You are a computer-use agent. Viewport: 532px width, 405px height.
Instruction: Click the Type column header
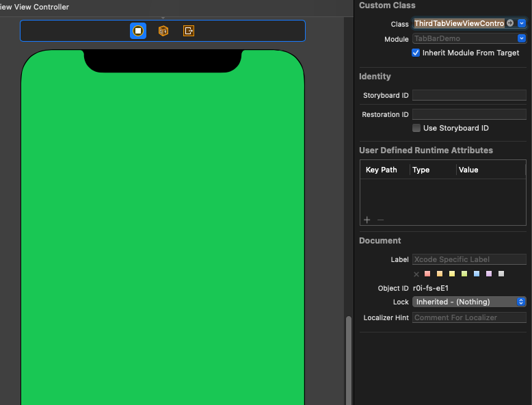[x=421, y=170]
